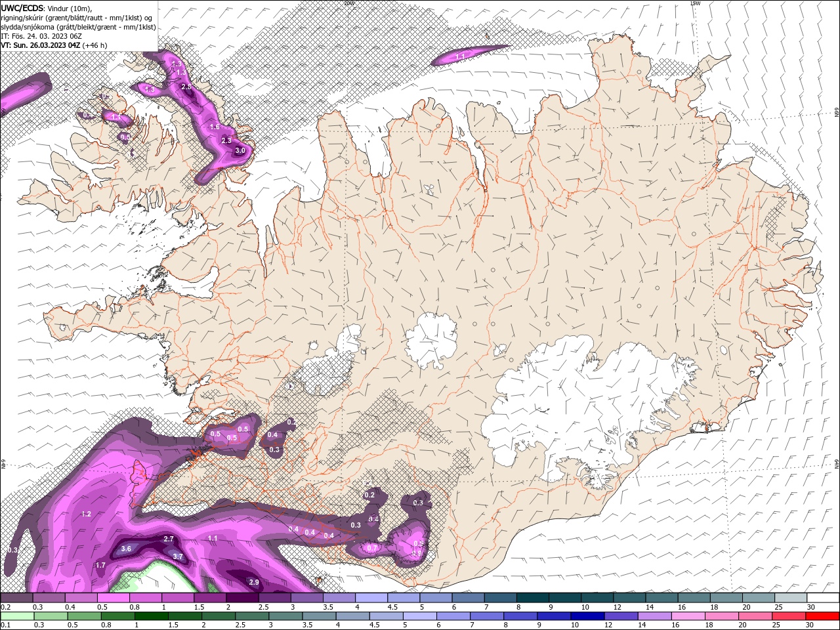The image size is (840, 630).
Task: Click the 3.0 precipitation value on the map
Action: [240, 150]
